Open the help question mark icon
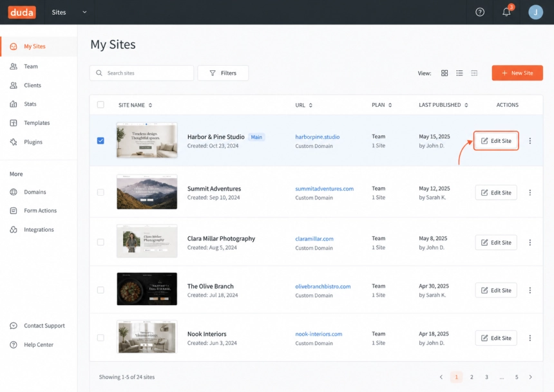This screenshot has height=392, width=554. 480,12
